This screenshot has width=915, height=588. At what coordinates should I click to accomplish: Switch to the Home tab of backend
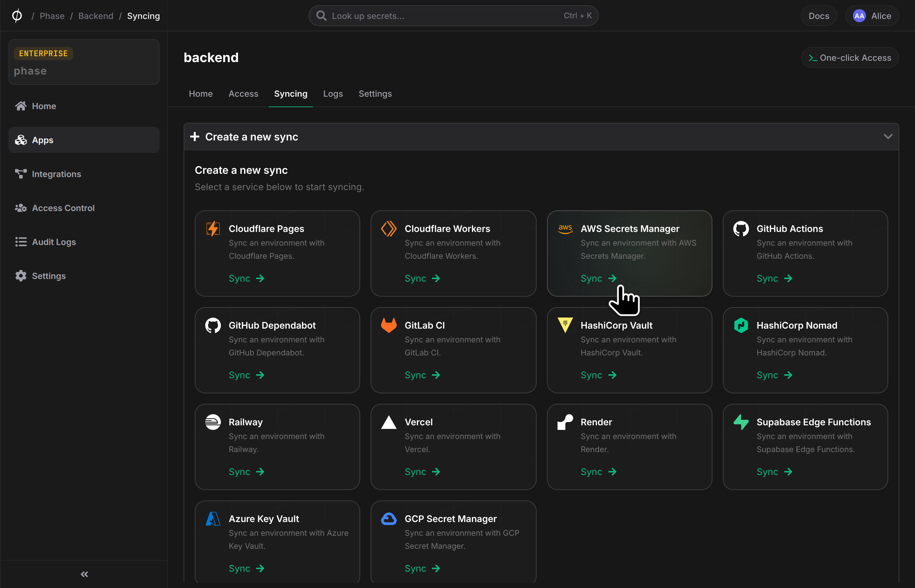point(201,93)
